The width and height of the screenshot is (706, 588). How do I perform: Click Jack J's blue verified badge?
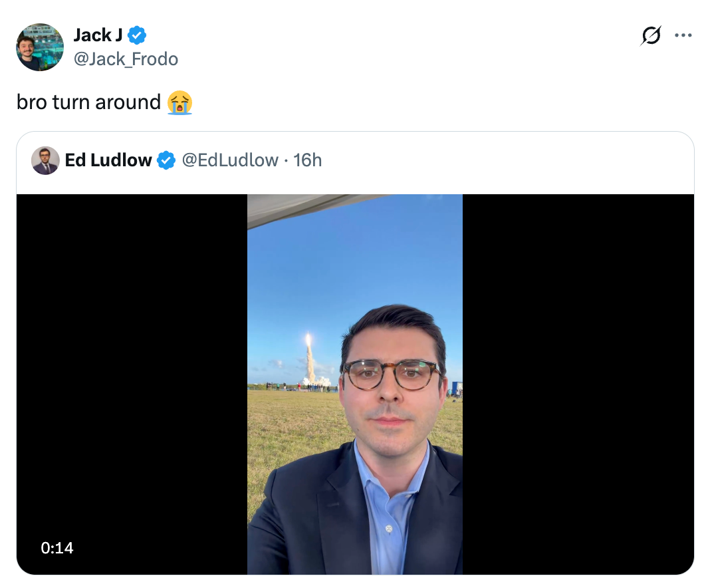pyautogui.click(x=138, y=35)
